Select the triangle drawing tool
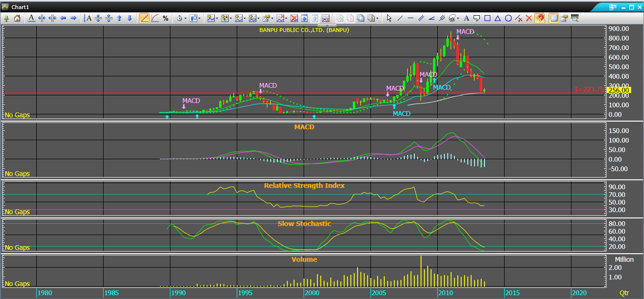Screen dimensions: 644x299 [498, 18]
